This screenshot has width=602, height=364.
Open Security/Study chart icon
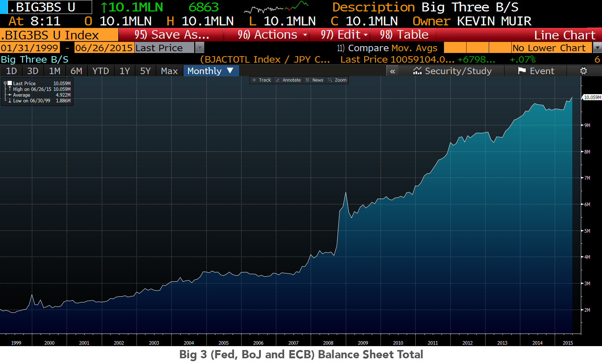pos(417,71)
